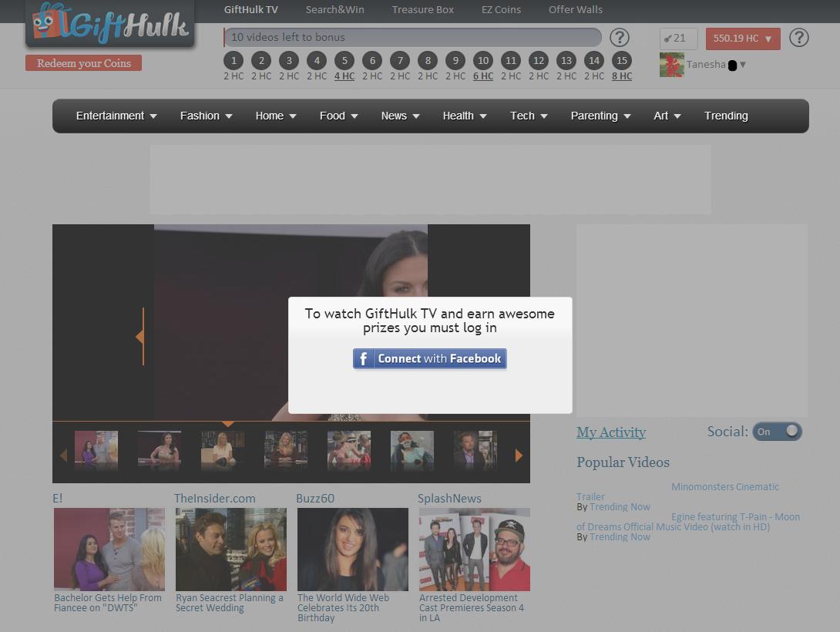840x632 pixels.
Task: Open help icon beside the HC balance
Action: click(x=798, y=38)
